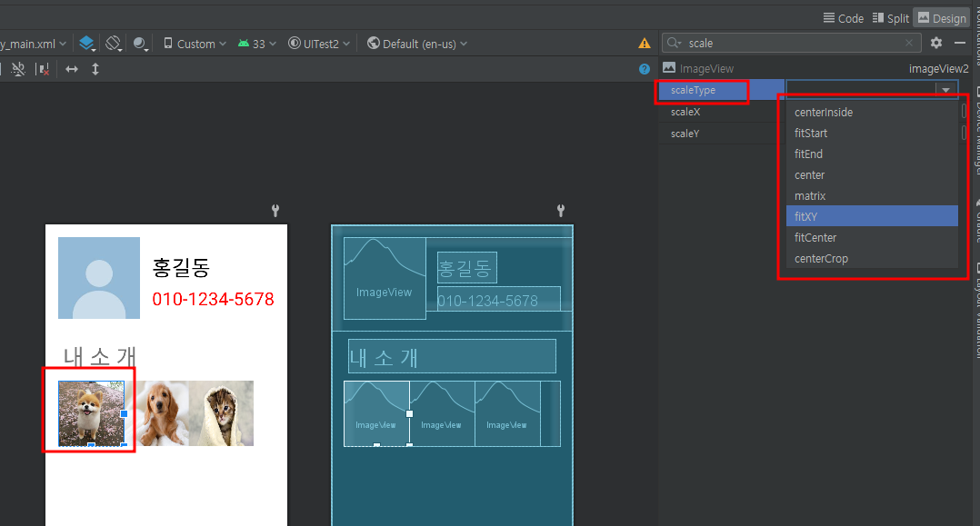Click the horizontal pack arrows icon
Screen dimensions: 980x526
click(72, 69)
